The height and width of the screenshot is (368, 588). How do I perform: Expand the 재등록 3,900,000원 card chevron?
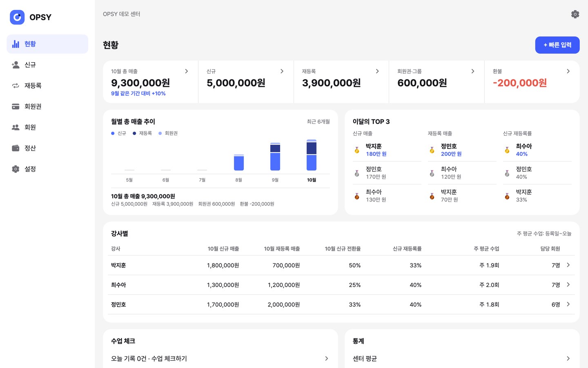click(377, 71)
